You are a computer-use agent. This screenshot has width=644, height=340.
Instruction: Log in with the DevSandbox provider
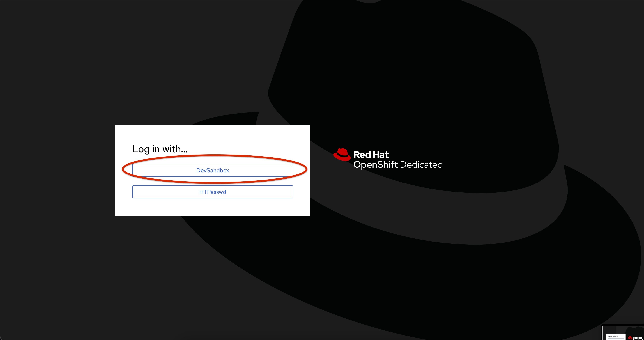(x=213, y=170)
